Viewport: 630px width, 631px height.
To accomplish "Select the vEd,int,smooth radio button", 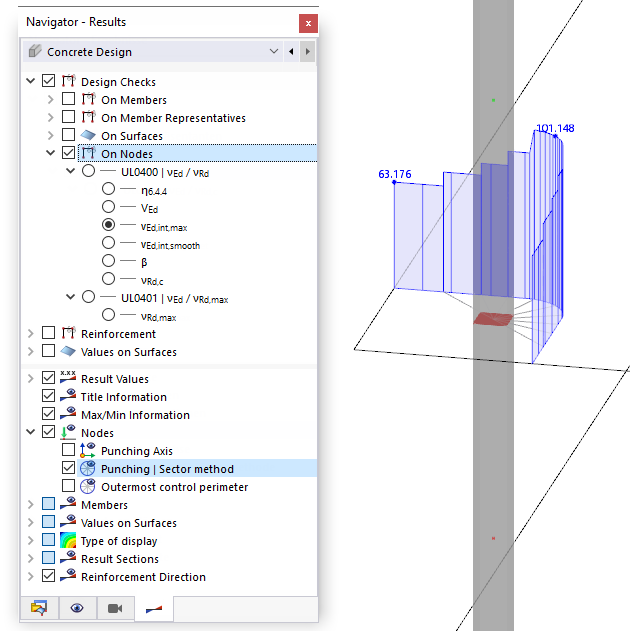I will click(x=108, y=243).
